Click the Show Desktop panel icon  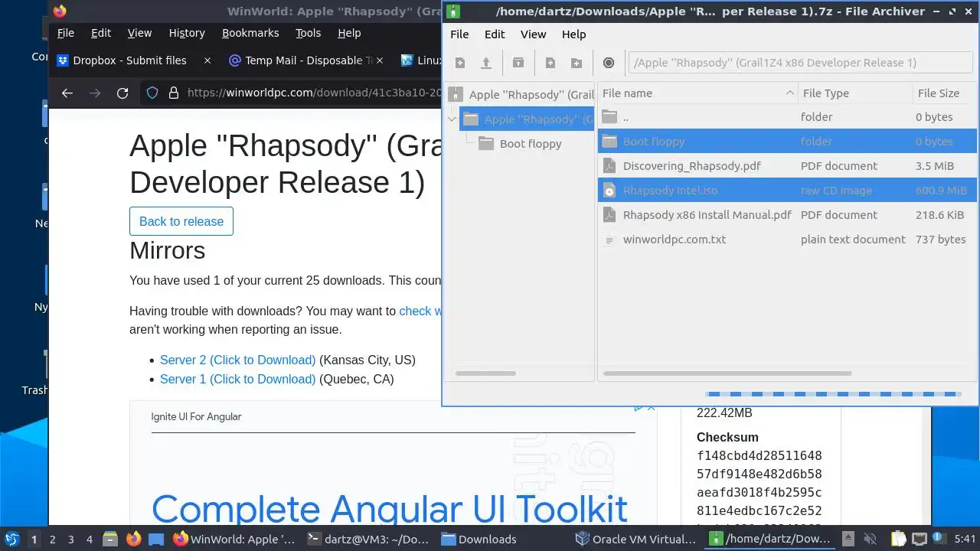coord(156,539)
